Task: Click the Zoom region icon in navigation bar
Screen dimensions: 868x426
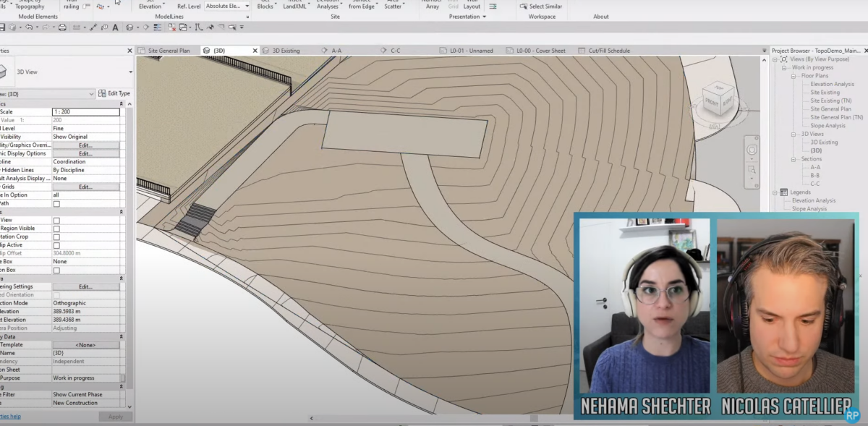Action: tap(752, 170)
